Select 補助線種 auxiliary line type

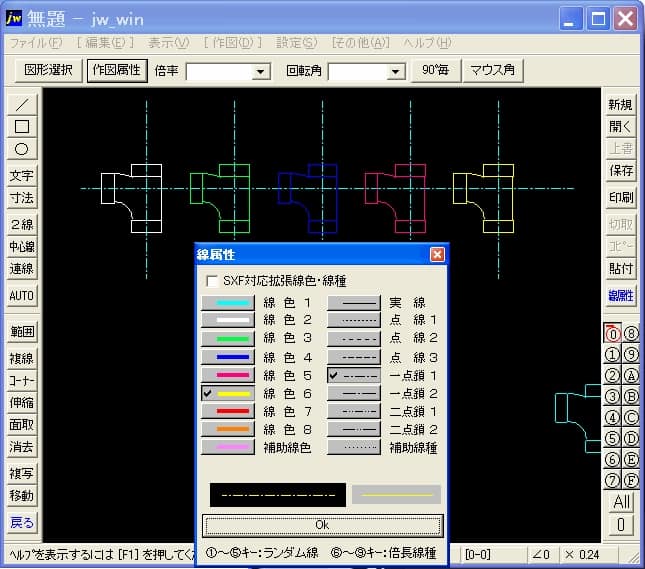point(354,447)
